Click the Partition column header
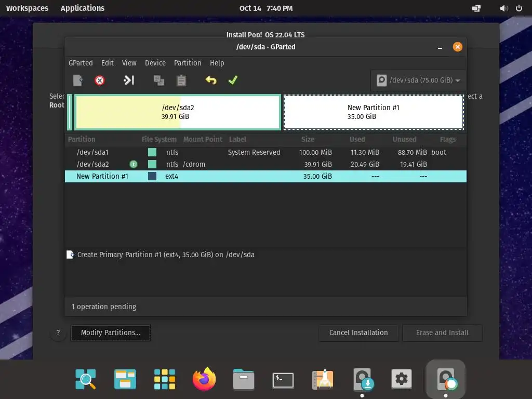Screen dimensions: 532x399 82,139
